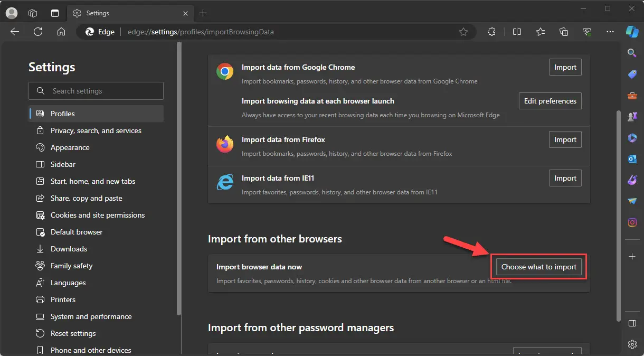Open the sidebar settings gear

point(632,344)
